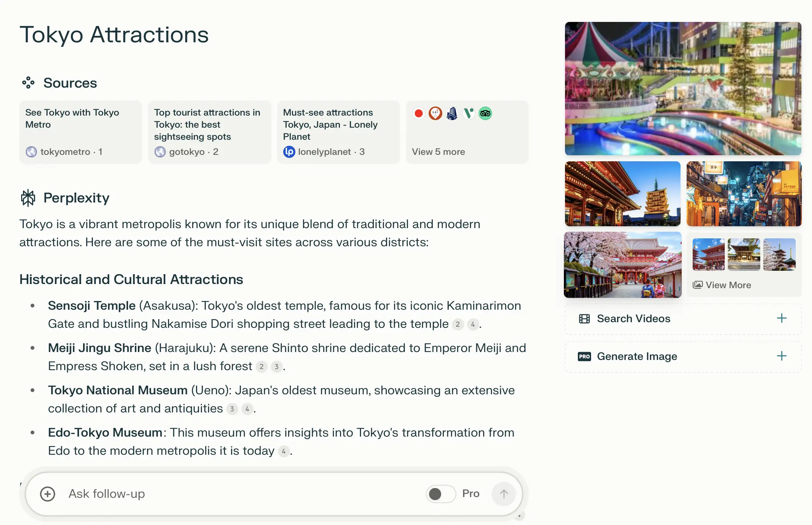
Task: Expand Generate Image with the plus button
Action: point(781,356)
